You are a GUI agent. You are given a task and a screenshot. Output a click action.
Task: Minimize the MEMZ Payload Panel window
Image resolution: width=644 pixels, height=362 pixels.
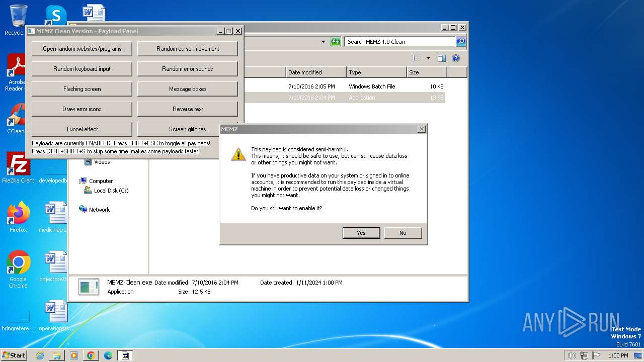[220, 31]
